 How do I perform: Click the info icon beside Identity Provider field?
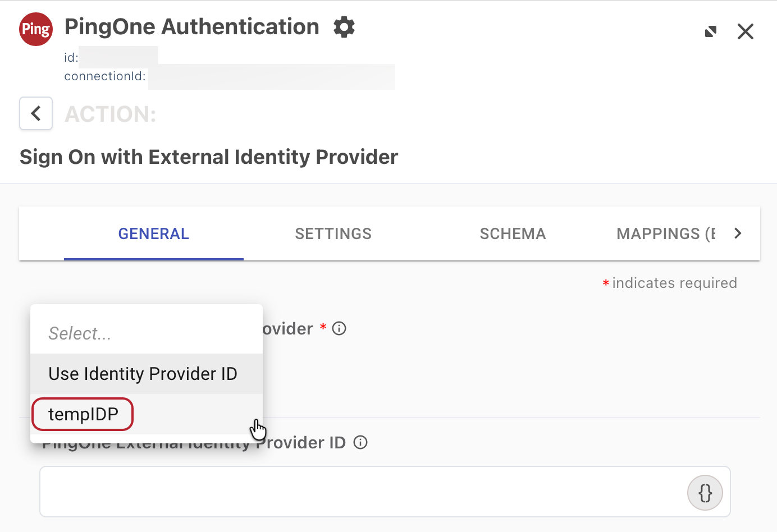(x=339, y=328)
